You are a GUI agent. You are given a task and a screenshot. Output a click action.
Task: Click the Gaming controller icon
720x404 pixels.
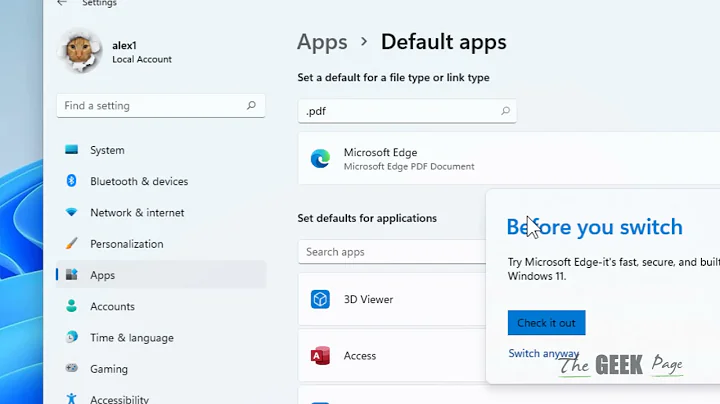tap(71, 368)
